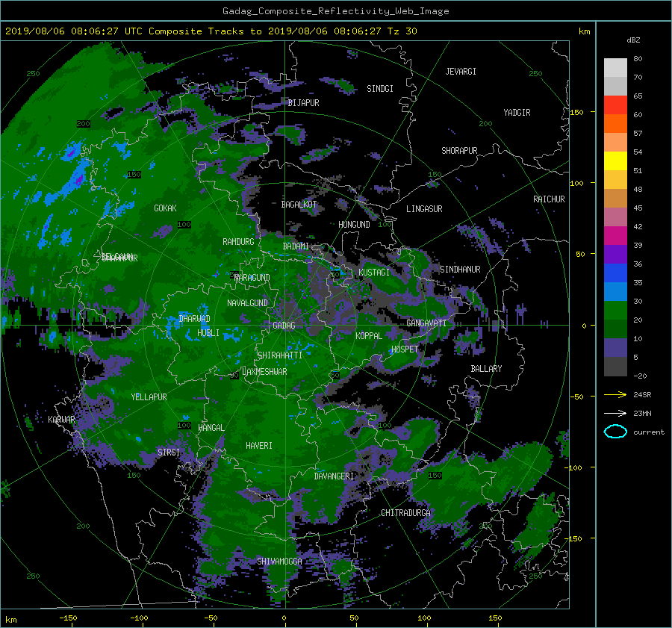The height and width of the screenshot is (628, 672).
Task: Click the SHIRAHATTI city label
Action: [280, 355]
